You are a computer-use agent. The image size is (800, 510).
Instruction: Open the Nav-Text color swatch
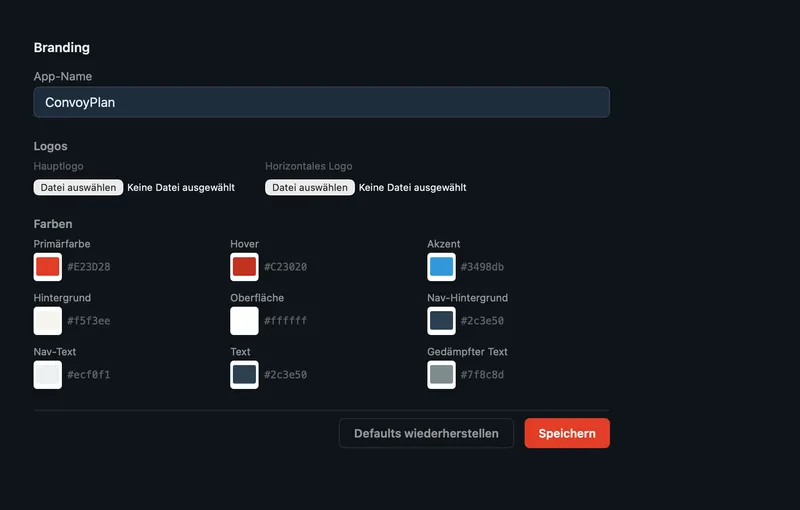(47, 375)
